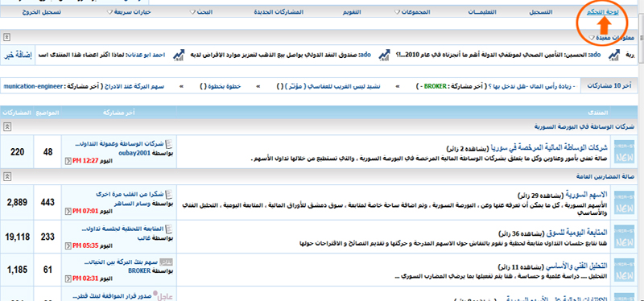Image resolution: width=644 pixels, height=301 pixels.
Task: Open last post "المتابعة اللحظية لجلسة تداول..."
Action: click(x=123, y=229)
